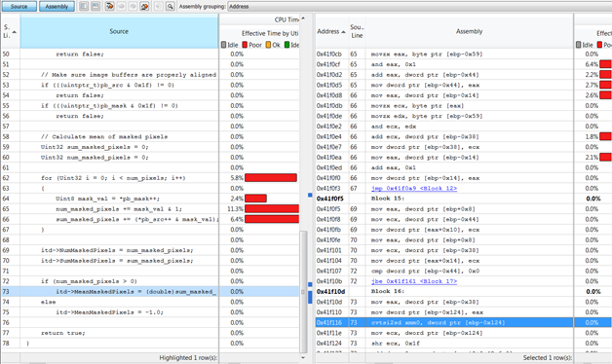
Task: Collapse the CPU Time column group arrow
Action: pyautogui.click(x=303, y=18)
